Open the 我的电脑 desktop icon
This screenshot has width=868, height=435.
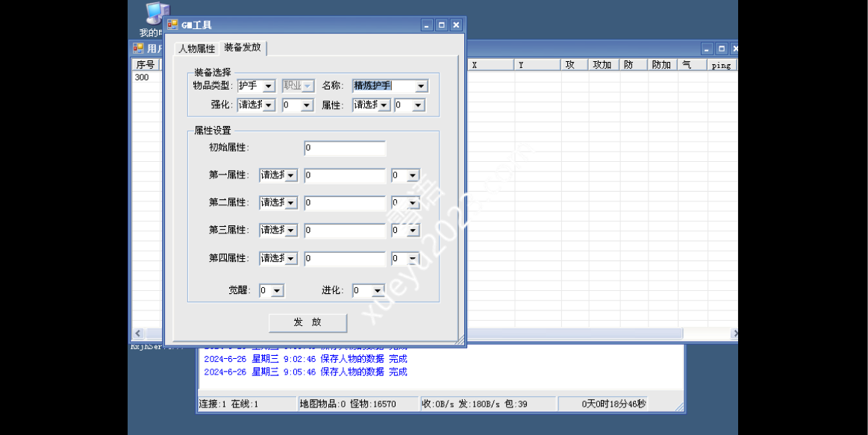click(x=154, y=16)
